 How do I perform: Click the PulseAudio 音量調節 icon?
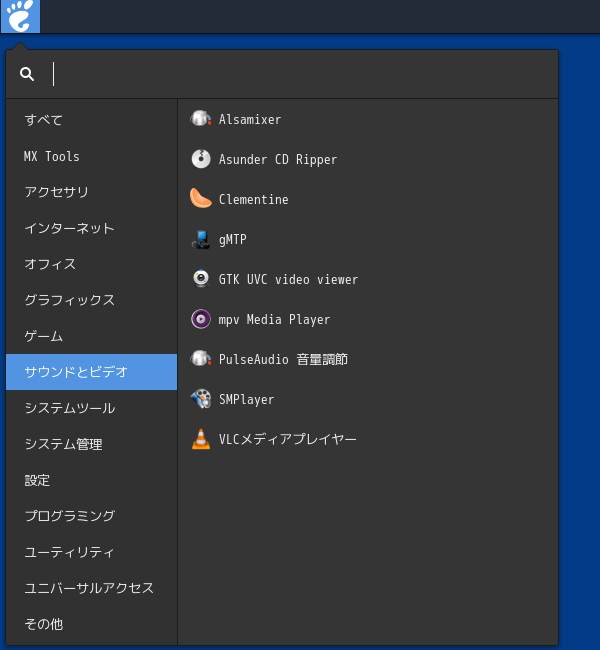201,359
